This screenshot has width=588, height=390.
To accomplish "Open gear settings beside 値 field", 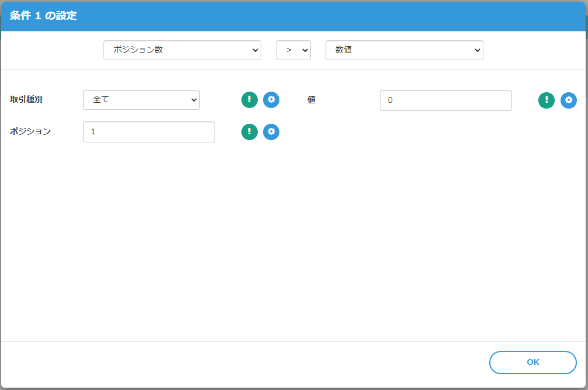I will pyautogui.click(x=569, y=100).
